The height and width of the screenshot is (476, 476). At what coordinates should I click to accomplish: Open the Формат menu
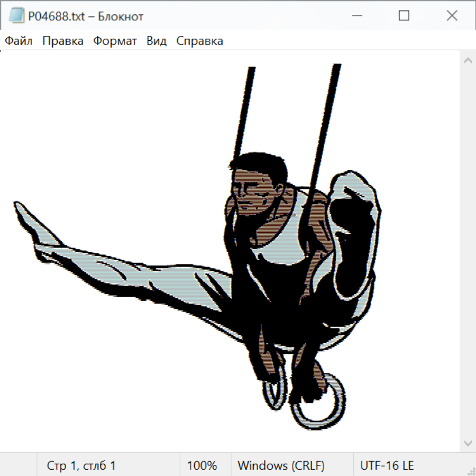[x=115, y=41]
